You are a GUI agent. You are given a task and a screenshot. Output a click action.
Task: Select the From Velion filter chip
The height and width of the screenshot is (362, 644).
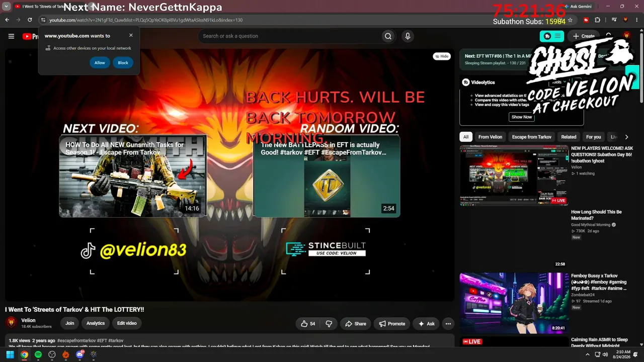(490, 137)
